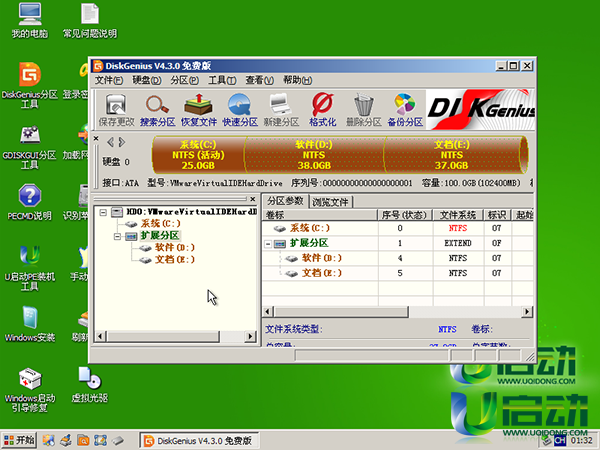
Task: Open the 工具(T) menu
Action: [x=222, y=80]
